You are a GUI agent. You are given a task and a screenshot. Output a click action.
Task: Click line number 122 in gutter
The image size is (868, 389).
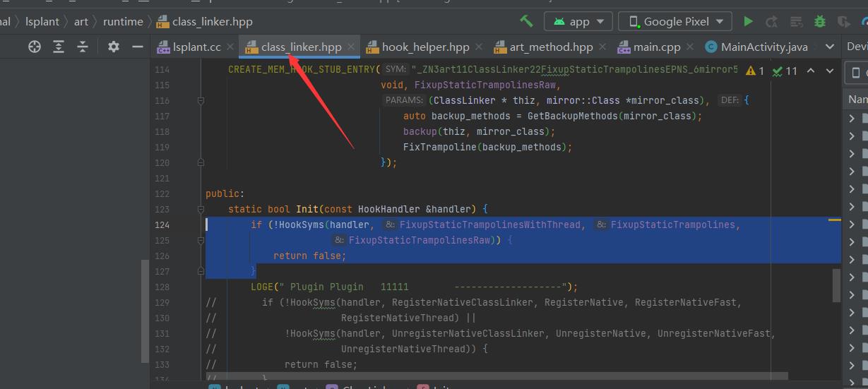(x=162, y=194)
